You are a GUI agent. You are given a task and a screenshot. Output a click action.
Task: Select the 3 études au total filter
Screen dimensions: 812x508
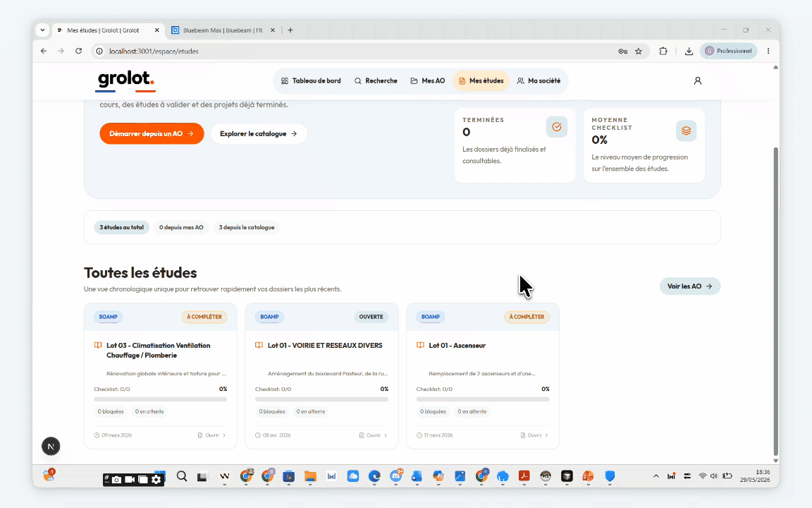click(x=122, y=227)
